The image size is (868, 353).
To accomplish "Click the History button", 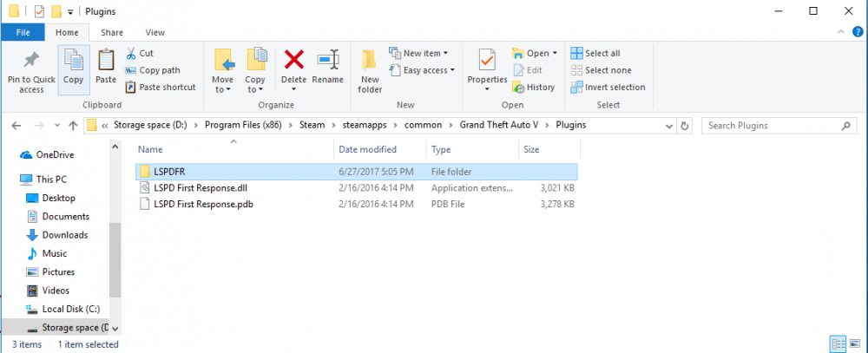I will [x=534, y=87].
